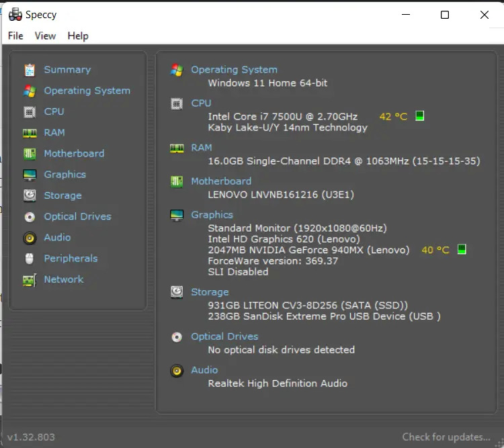Click the Optical Drives heading link in the summary panel
This screenshot has width=504, height=448.
224,337
